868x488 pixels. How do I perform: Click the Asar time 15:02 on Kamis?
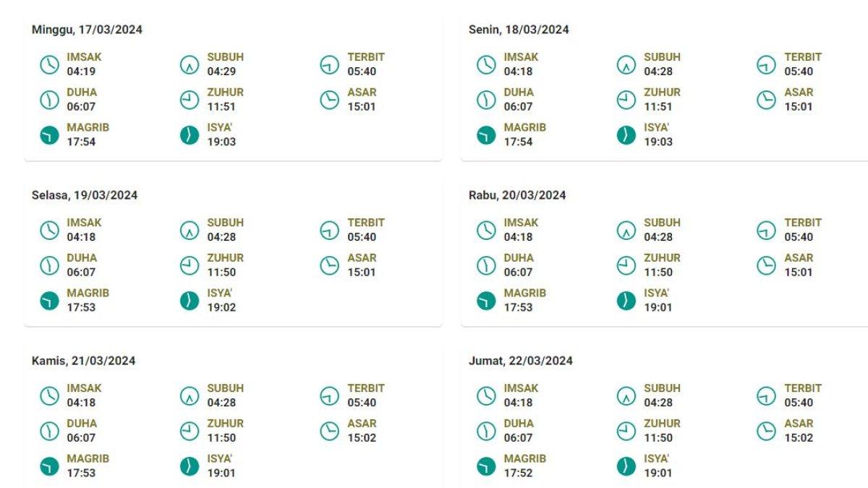pos(362,437)
